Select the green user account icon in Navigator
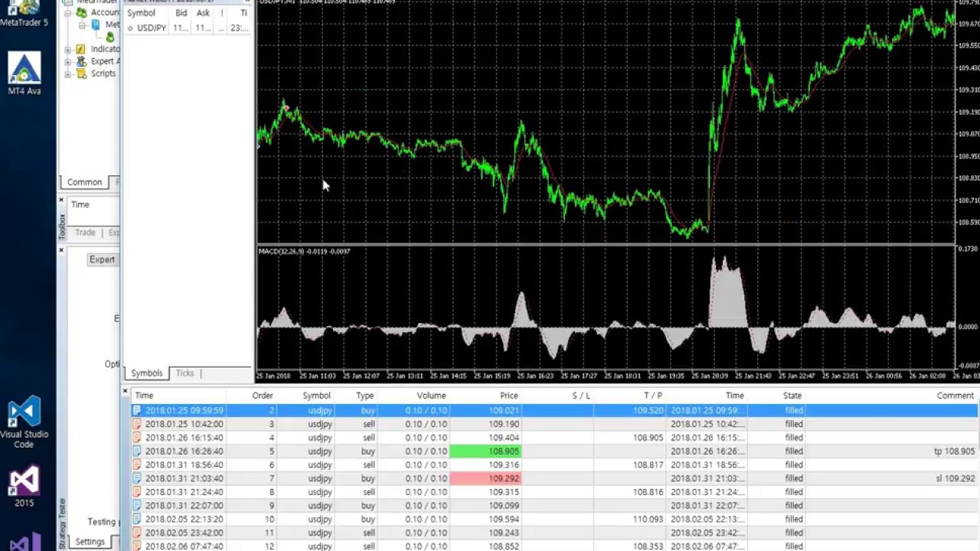 click(110, 37)
